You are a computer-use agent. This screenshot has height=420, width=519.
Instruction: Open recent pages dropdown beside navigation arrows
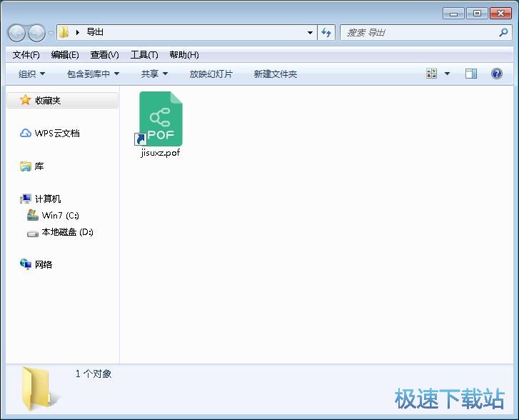pyautogui.click(x=51, y=33)
